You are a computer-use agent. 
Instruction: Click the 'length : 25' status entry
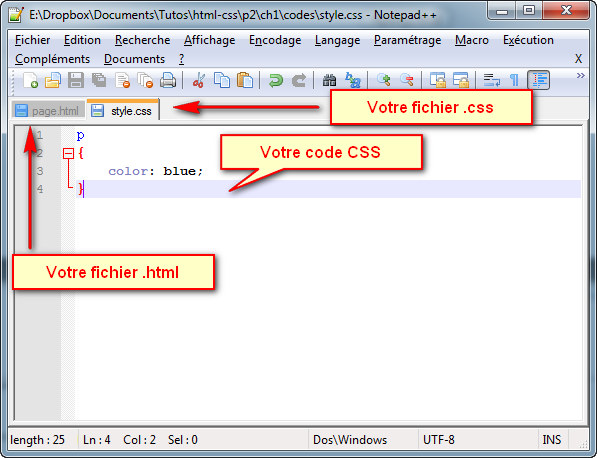click(37, 440)
